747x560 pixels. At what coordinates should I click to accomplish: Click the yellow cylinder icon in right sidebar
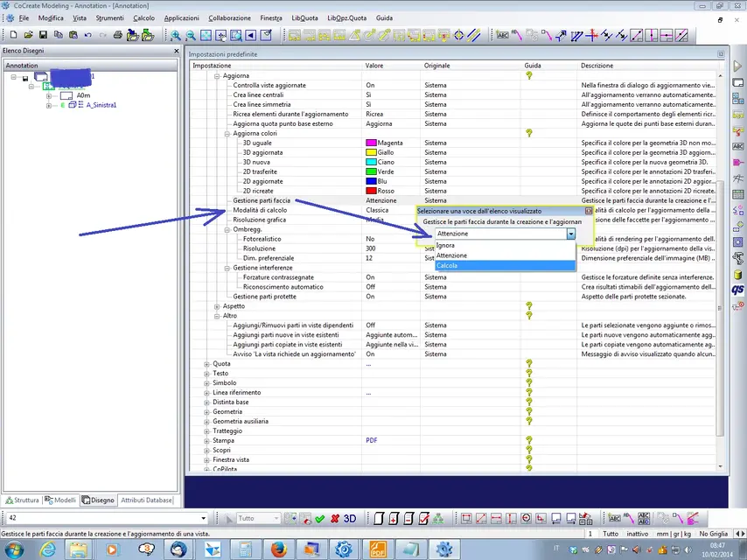tap(737, 275)
